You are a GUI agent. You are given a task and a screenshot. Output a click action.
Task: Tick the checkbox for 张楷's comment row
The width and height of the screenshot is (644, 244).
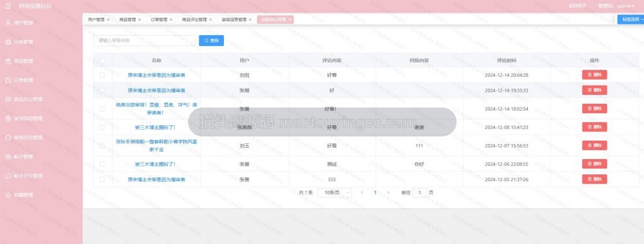[x=102, y=91]
